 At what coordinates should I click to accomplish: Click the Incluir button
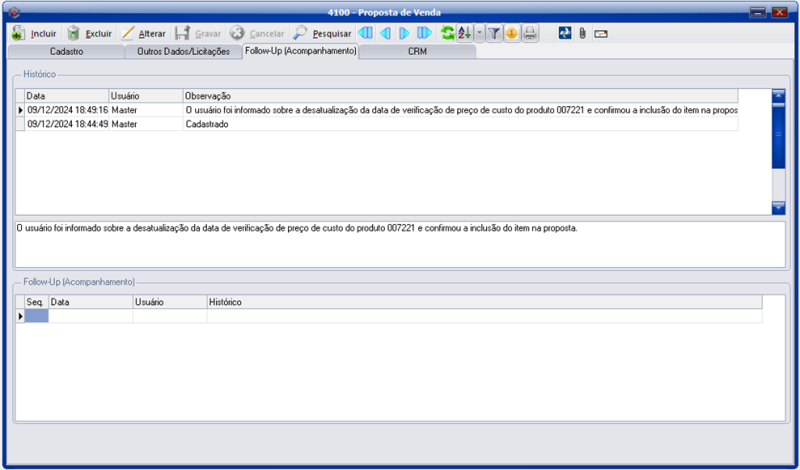(35, 33)
